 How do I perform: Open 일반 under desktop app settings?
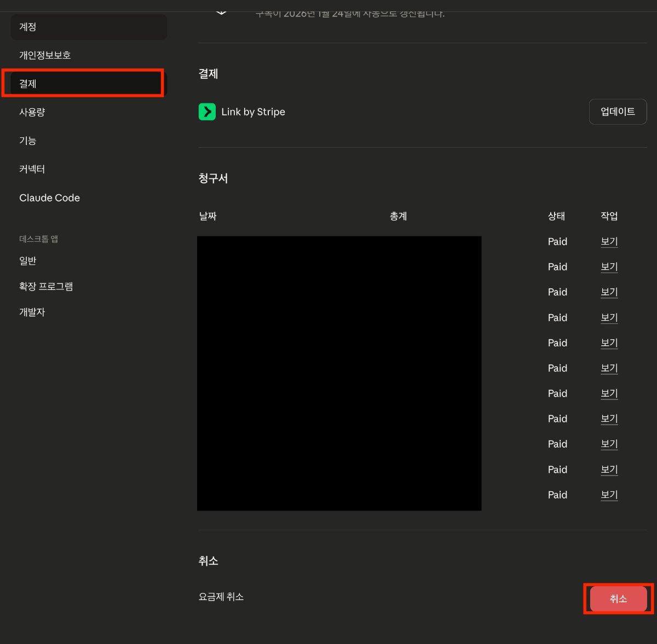28,261
